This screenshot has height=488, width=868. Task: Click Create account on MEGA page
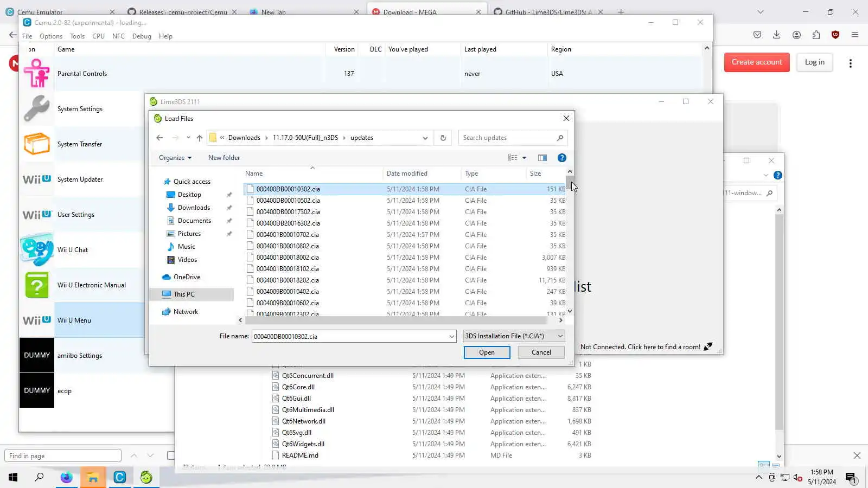(757, 62)
